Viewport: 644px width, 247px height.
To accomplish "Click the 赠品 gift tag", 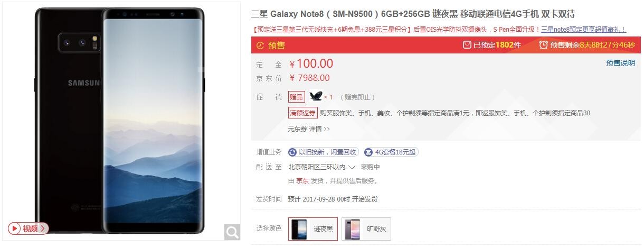I will (297, 97).
